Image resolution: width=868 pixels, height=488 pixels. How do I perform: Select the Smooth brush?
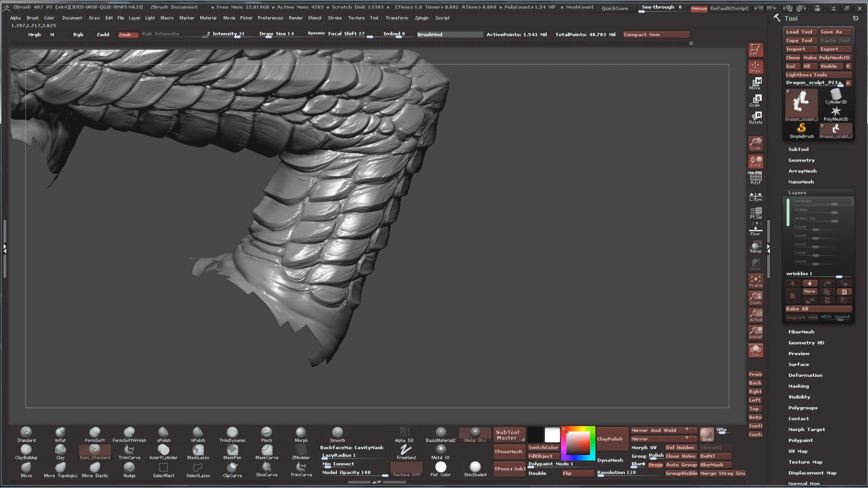337,434
